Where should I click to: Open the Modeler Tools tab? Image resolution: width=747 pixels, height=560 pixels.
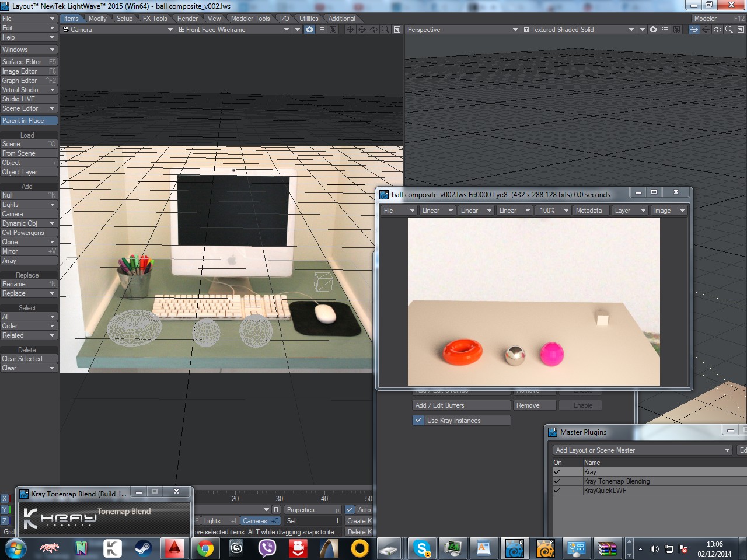coord(250,19)
